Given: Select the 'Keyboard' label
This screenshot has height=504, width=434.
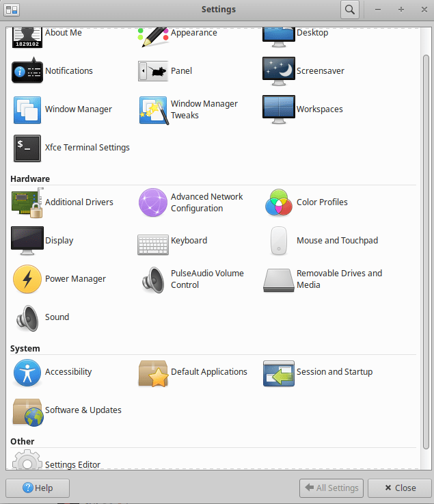Looking at the screenshot, I should tap(189, 241).
